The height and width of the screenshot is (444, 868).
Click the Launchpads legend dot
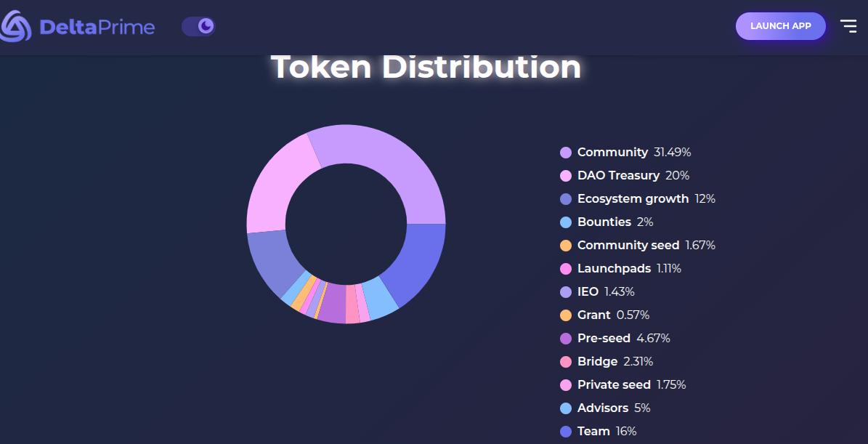point(566,269)
